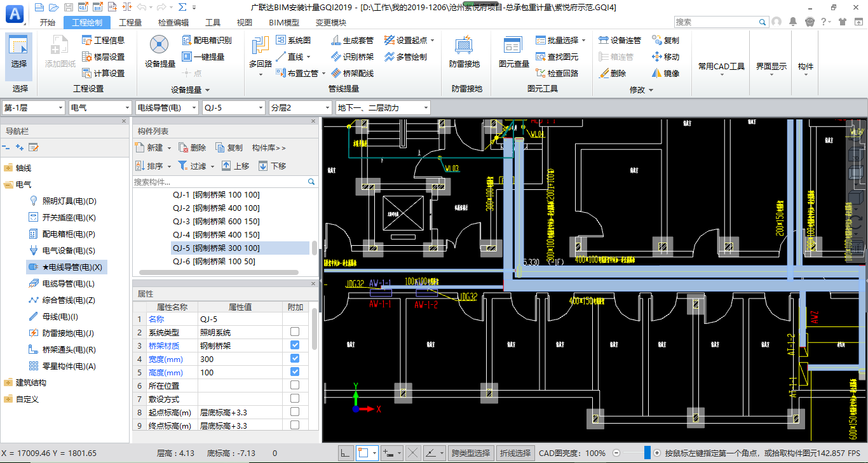Uncheck 附加 checkbox for 宽度(mm) row
868x463 pixels.
point(295,359)
